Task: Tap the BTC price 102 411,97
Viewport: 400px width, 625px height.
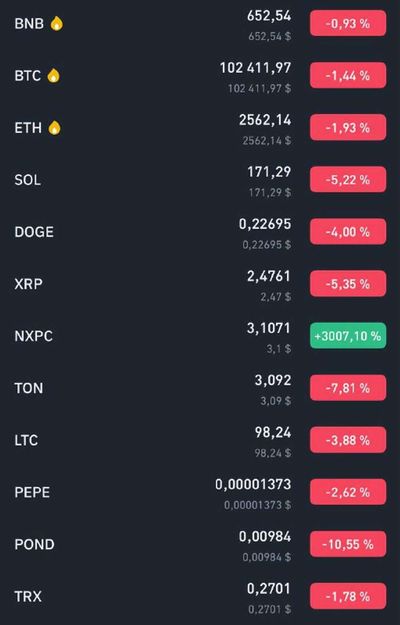Action: 255,68
